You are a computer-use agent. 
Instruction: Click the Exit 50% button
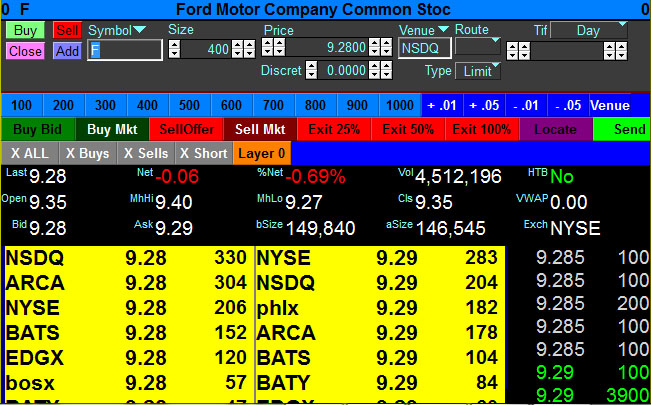click(x=408, y=129)
